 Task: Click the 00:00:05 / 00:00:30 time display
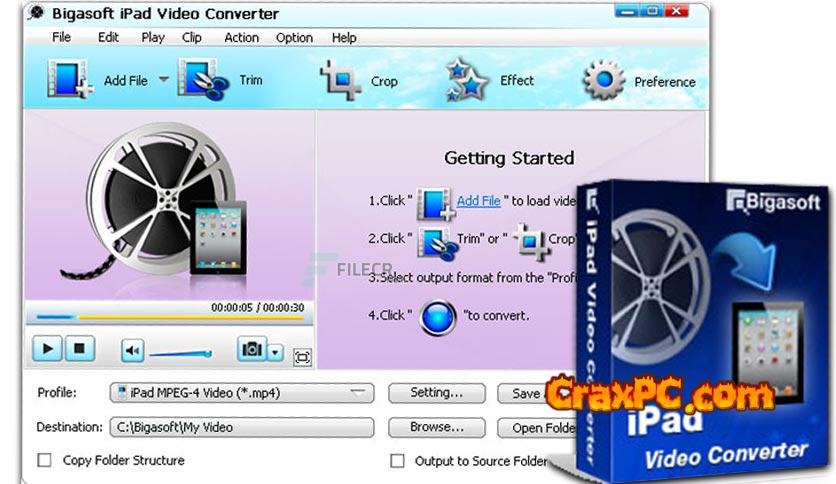(x=258, y=308)
